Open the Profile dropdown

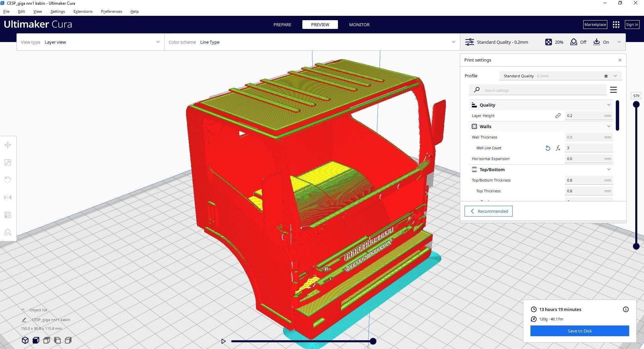[x=560, y=76]
